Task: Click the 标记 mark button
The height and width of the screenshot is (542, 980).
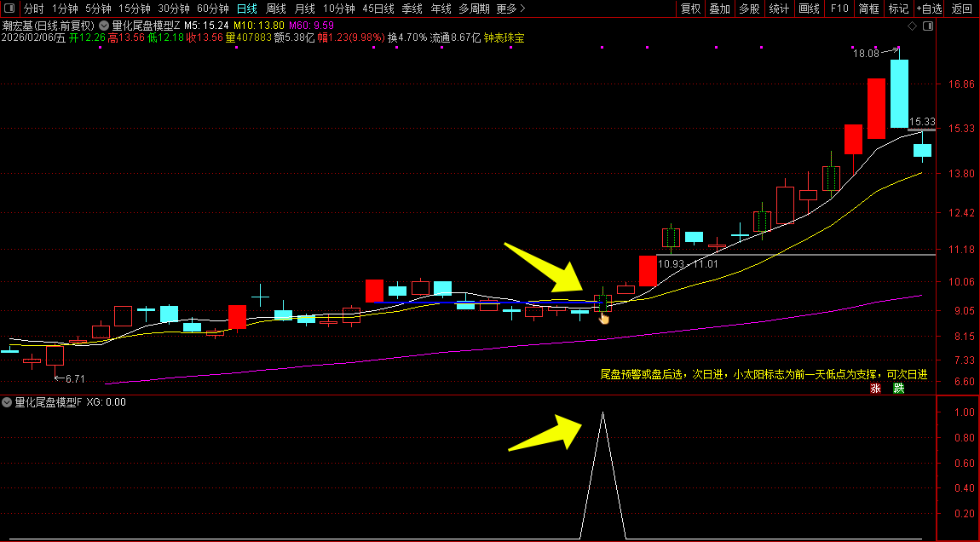Action: [899, 9]
